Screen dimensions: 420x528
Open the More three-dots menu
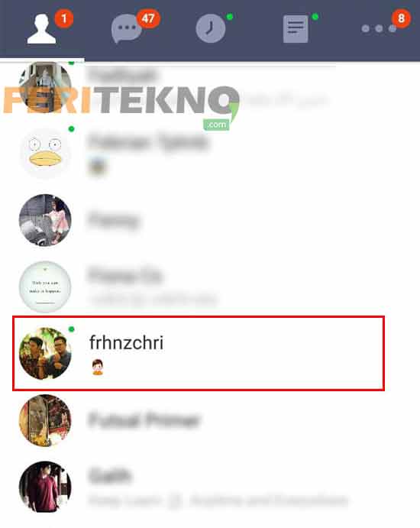point(379,28)
